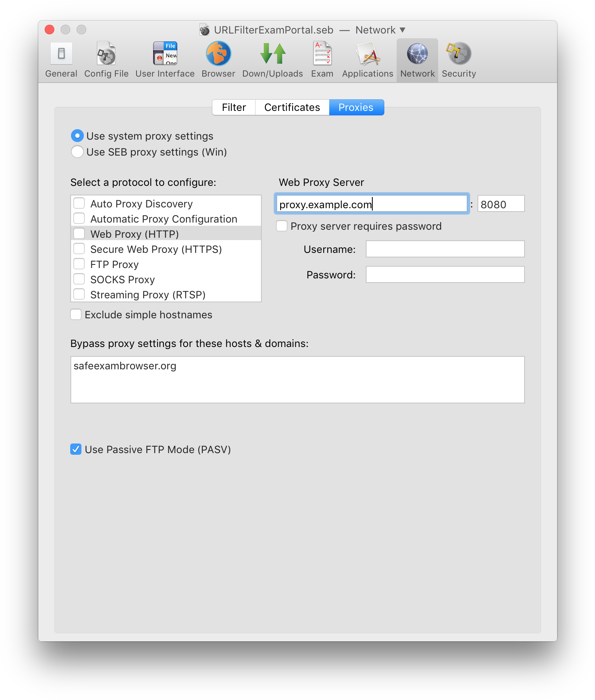Open the Applications pane
Viewport: 595px width, 700px height.
(368, 60)
